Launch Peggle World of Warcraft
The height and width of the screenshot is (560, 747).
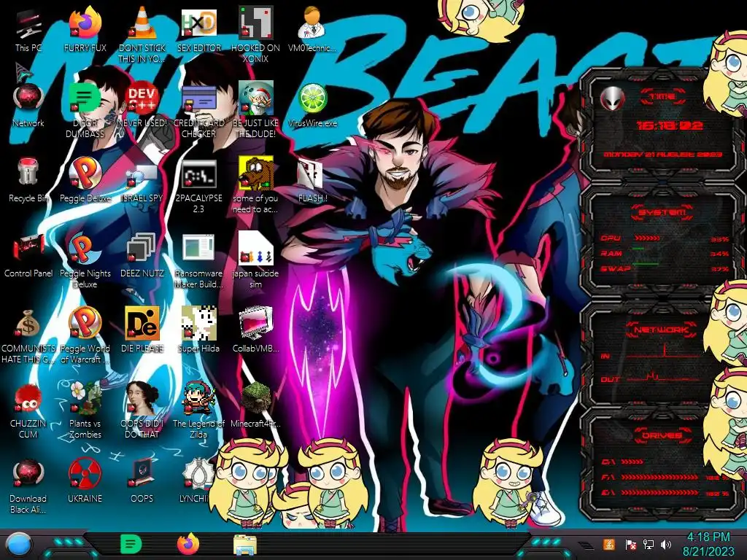[85, 336]
